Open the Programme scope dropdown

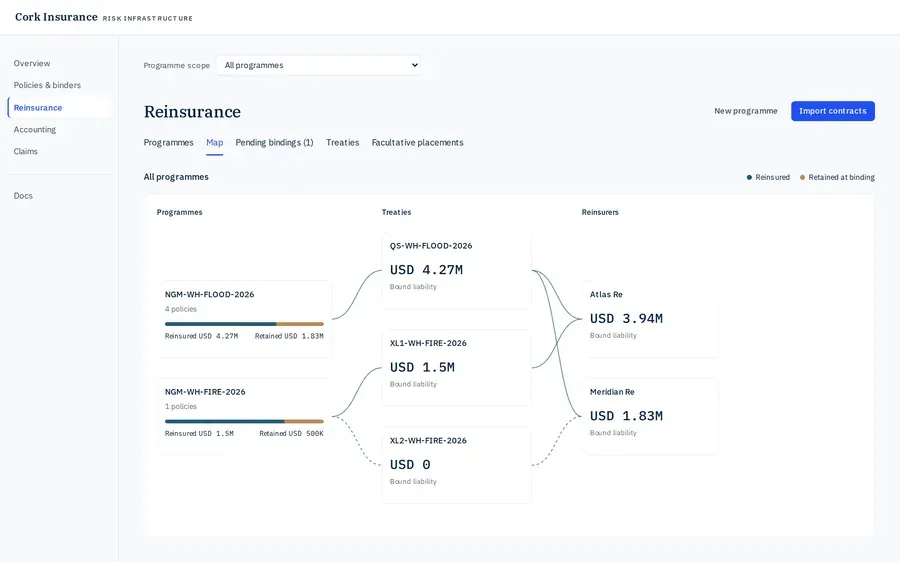coord(318,65)
